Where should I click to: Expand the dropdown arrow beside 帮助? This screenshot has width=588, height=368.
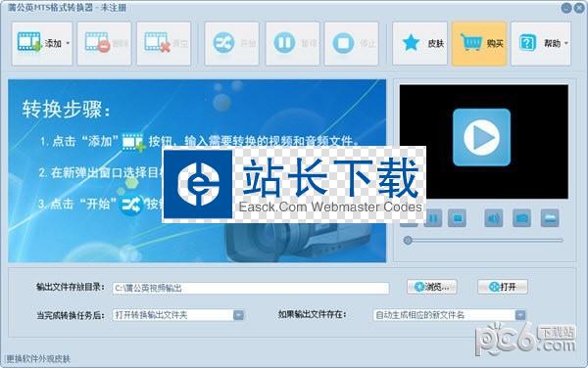[x=565, y=43]
